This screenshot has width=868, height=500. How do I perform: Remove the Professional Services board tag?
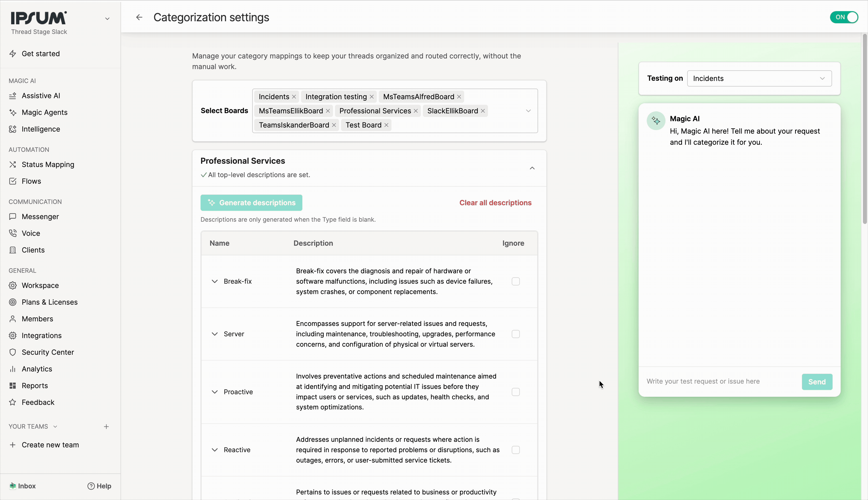[416, 111]
